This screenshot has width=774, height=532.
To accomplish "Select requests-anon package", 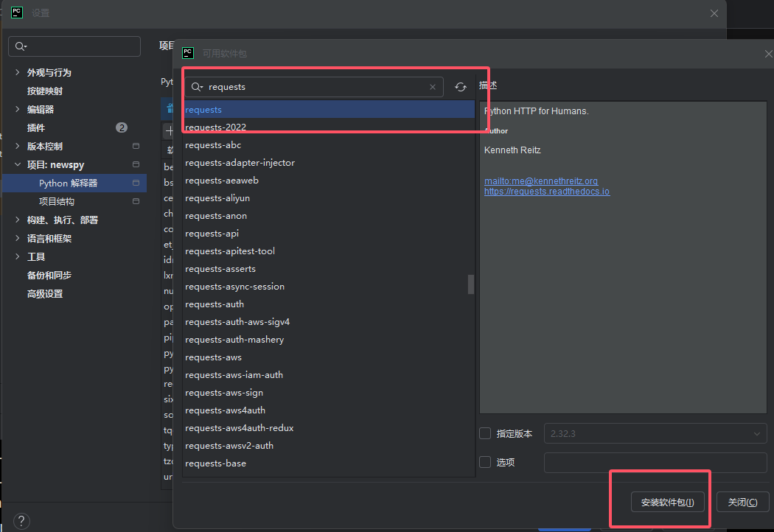I will point(329,216).
